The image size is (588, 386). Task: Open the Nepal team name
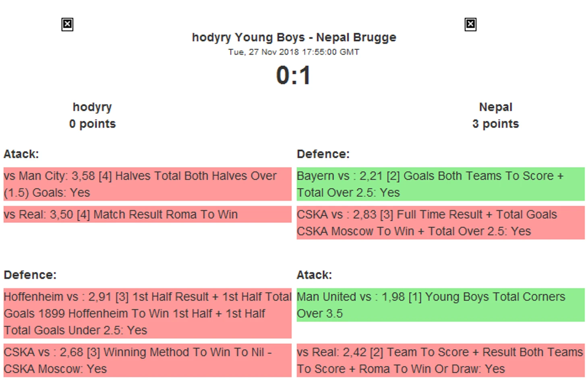point(496,107)
